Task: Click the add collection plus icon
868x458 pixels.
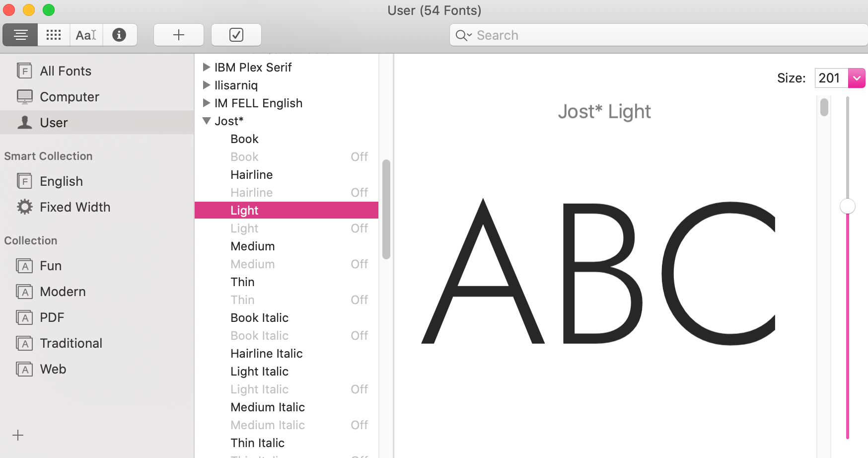Action: [18, 435]
